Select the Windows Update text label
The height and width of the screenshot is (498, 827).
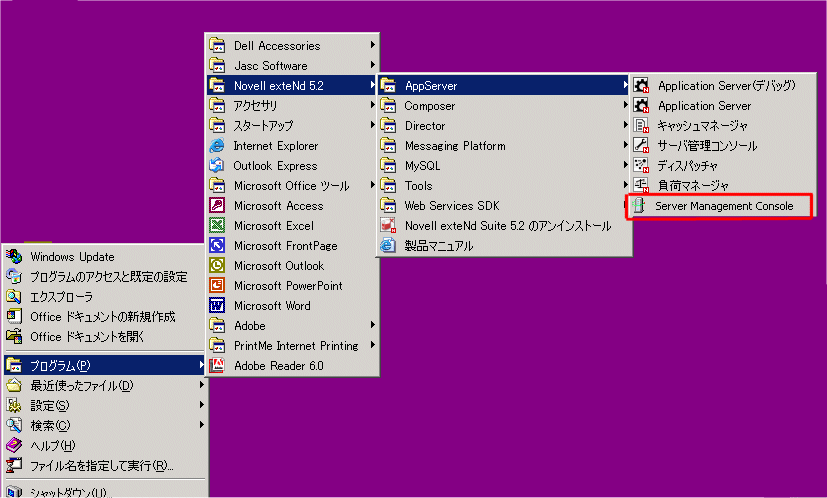click(72, 256)
